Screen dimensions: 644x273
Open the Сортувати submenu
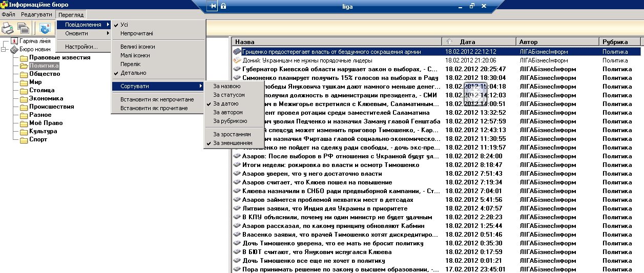click(158, 86)
